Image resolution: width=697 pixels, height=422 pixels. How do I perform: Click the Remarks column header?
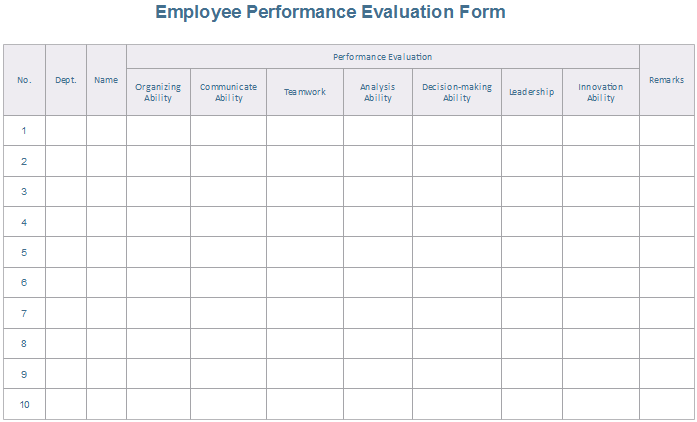[x=666, y=80]
